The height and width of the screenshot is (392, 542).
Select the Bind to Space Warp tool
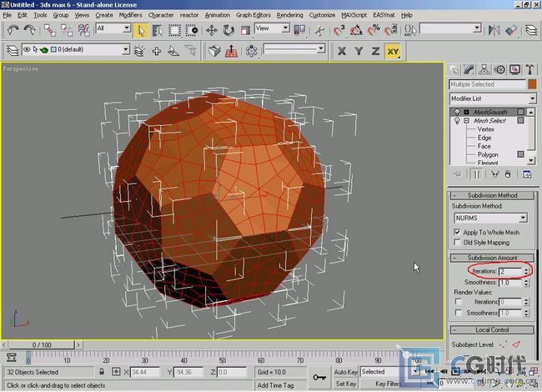(x=83, y=30)
